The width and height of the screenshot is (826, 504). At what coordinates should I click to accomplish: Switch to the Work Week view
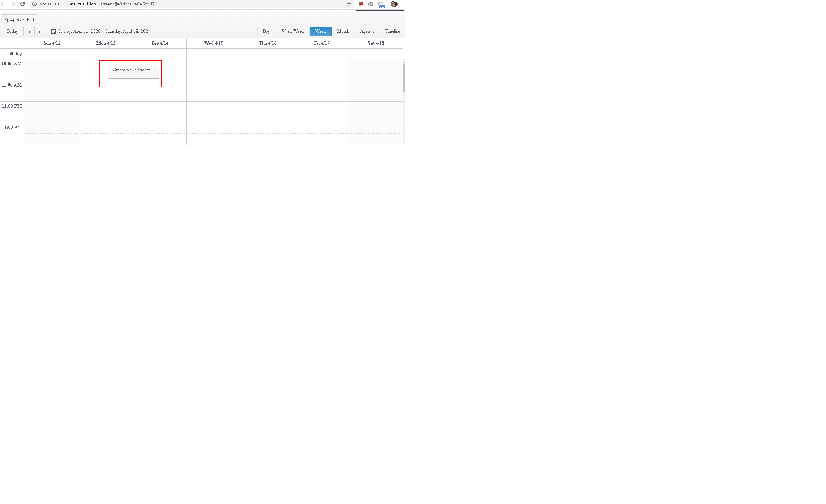click(x=292, y=32)
